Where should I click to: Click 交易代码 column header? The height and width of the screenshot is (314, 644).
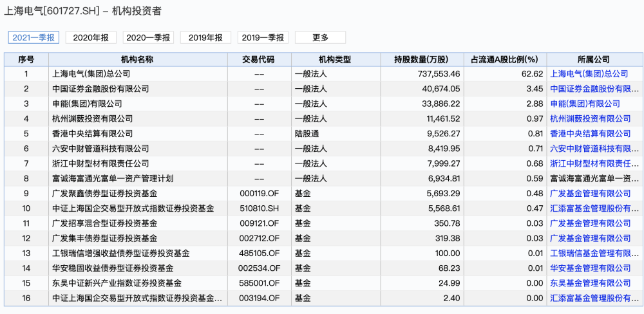coord(259,59)
